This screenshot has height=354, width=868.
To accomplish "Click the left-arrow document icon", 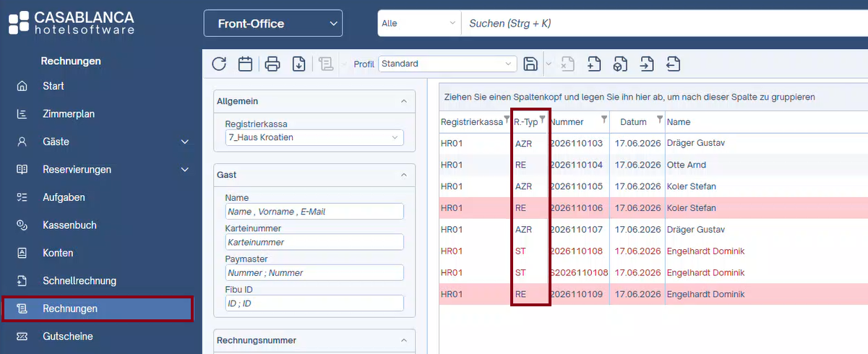I will coord(673,64).
